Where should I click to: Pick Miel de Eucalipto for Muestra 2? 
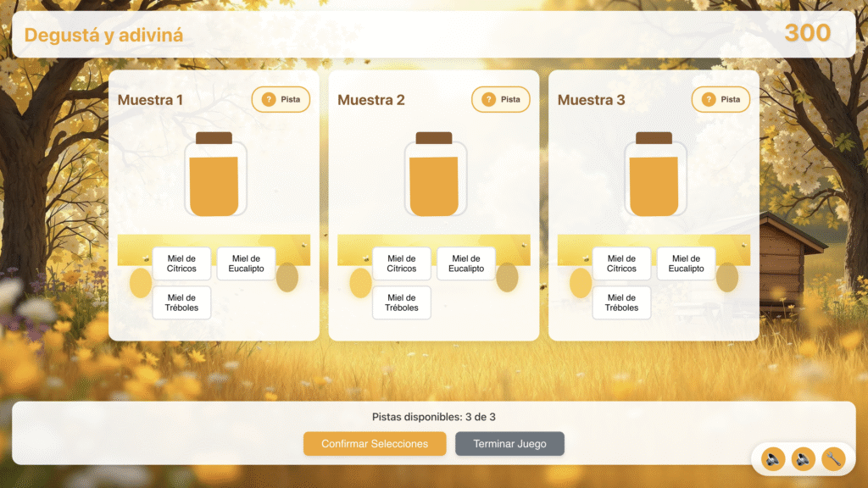(466, 263)
